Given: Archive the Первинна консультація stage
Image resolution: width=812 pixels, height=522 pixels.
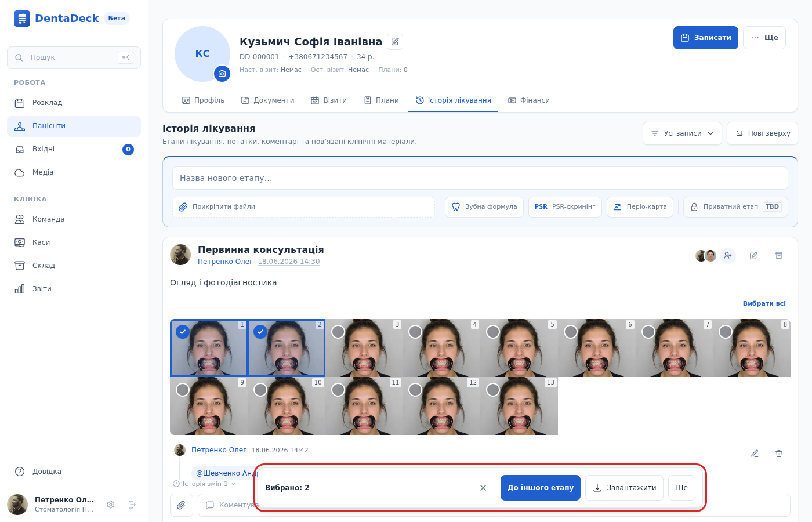Looking at the screenshot, I should [779, 255].
